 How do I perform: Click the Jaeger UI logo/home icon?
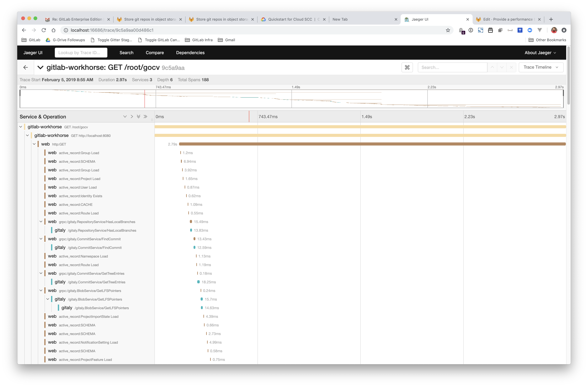[x=32, y=52]
